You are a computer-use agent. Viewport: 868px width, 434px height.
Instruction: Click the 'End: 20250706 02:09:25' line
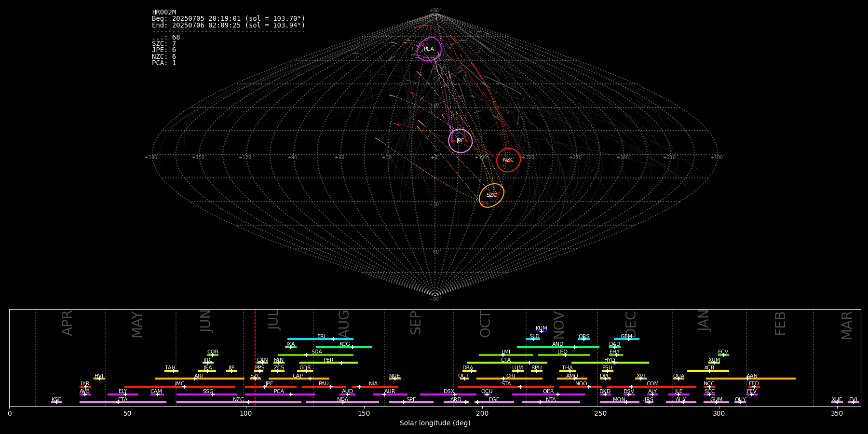point(229,25)
